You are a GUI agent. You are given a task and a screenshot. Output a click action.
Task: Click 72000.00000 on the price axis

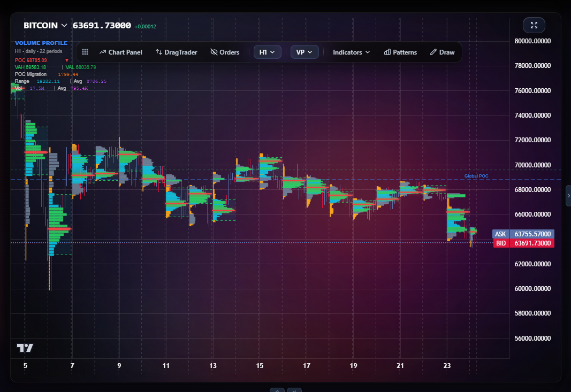coord(532,140)
